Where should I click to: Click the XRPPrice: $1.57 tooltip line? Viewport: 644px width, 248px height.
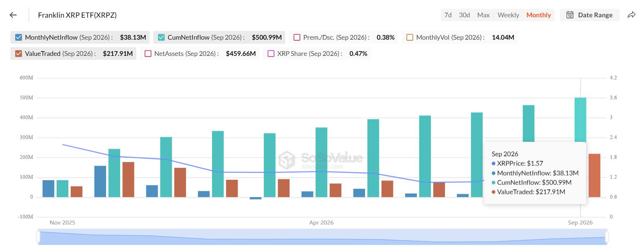(517, 163)
